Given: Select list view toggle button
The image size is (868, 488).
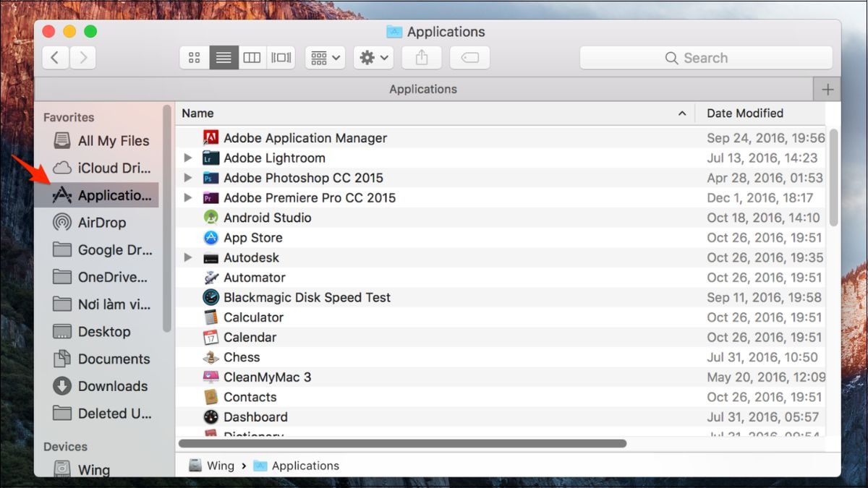Looking at the screenshot, I should (224, 58).
